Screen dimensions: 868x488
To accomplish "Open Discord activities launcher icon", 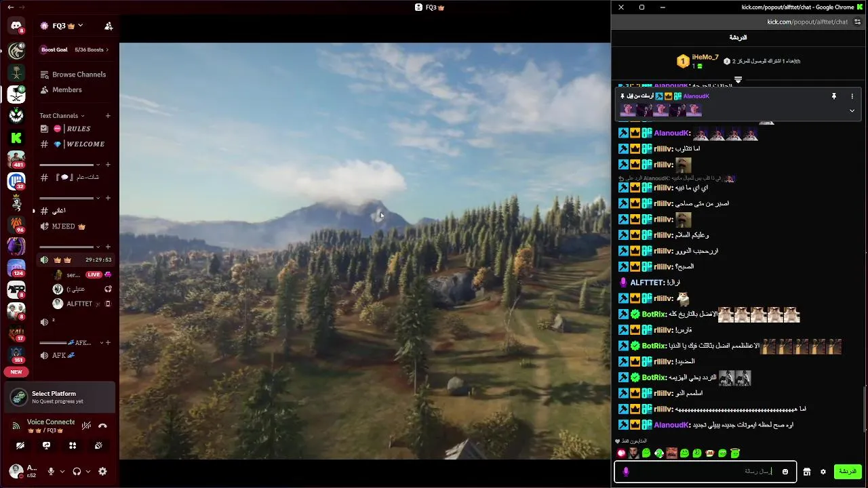I will click(x=73, y=445).
